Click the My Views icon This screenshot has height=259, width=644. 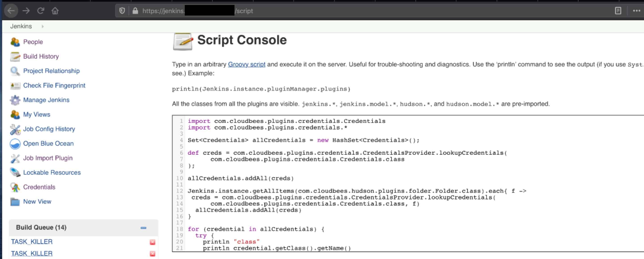(15, 115)
